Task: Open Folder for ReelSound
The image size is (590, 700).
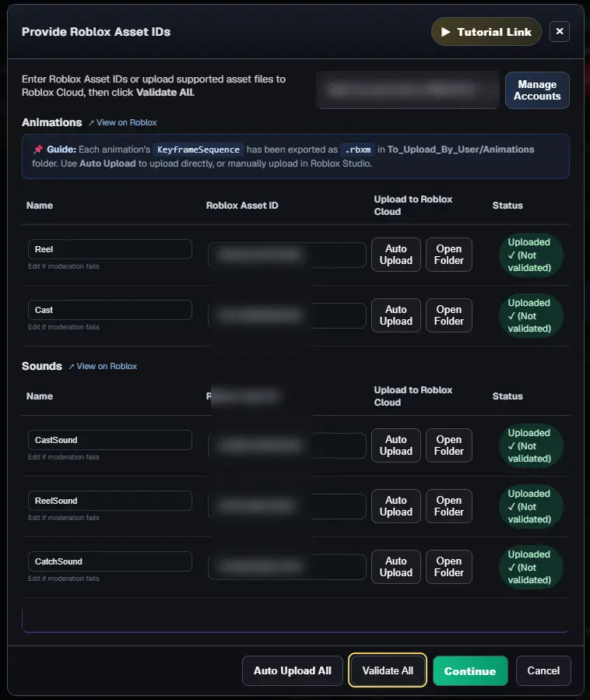Action: coord(449,506)
